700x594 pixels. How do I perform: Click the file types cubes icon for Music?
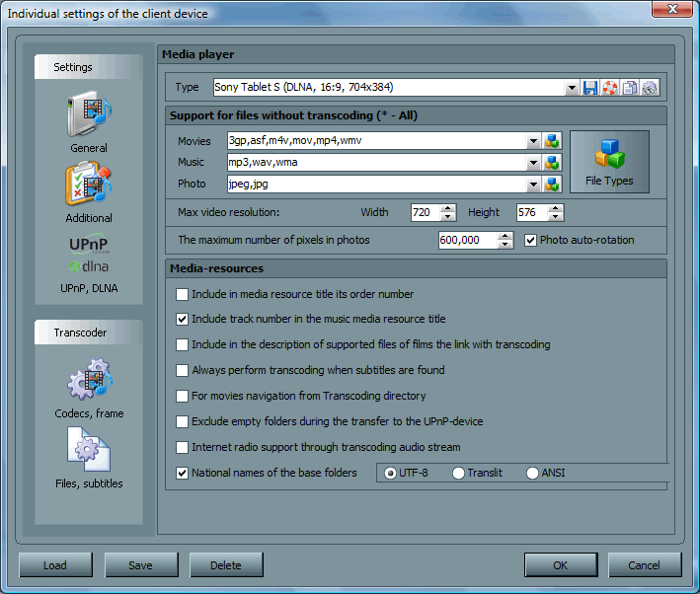(x=552, y=163)
